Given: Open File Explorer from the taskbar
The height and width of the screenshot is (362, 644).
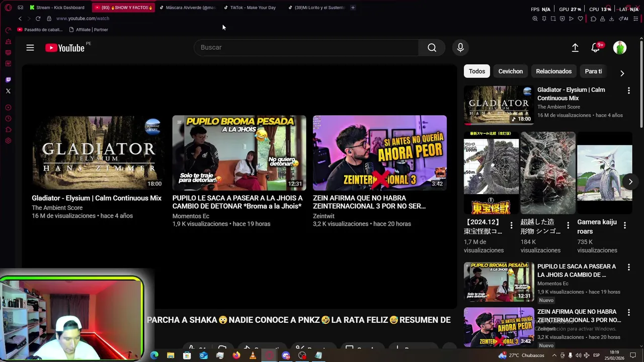Looking at the screenshot, I should [171, 355].
